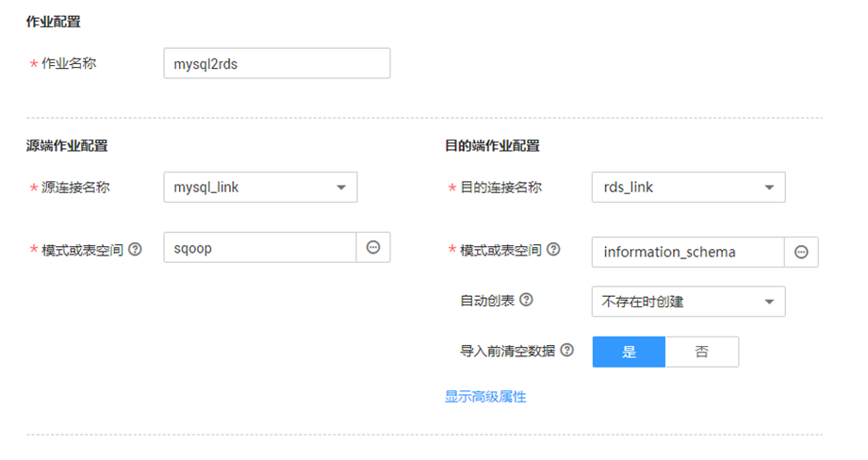Click the destination schema browse ellipsis icon
The width and height of the screenshot is (868, 460).
coord(801,252)
